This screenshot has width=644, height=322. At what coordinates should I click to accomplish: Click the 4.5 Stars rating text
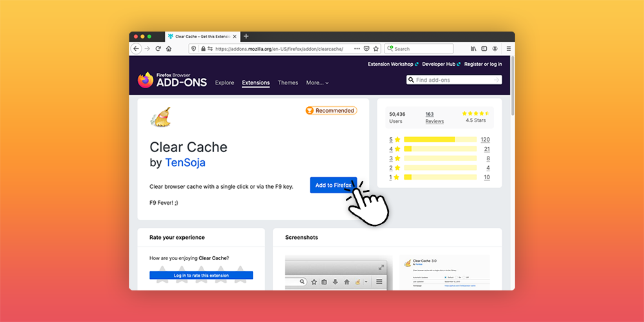(x=476, y=120)
